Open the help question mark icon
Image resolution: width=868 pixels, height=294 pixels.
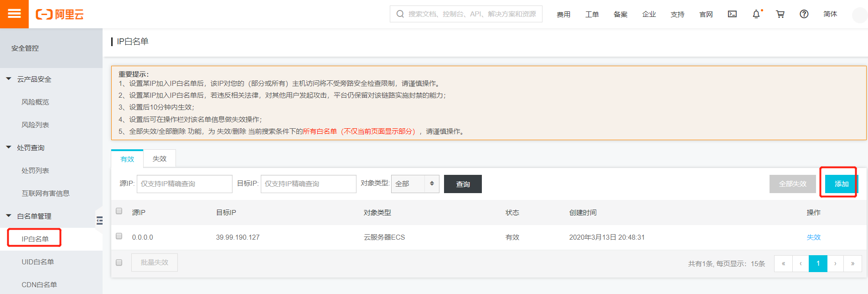(804, 14)
